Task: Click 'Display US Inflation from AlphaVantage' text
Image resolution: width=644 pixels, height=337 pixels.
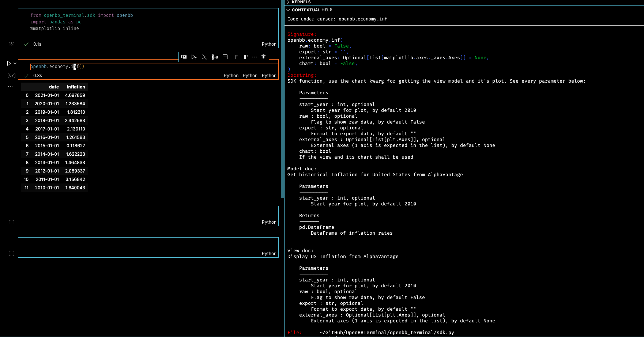Action: (343, 257)
